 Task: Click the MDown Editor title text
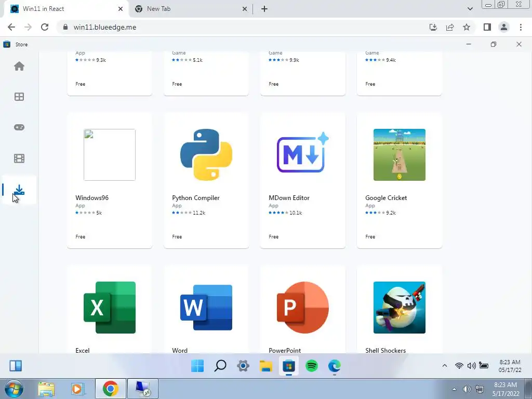point(289,198)
